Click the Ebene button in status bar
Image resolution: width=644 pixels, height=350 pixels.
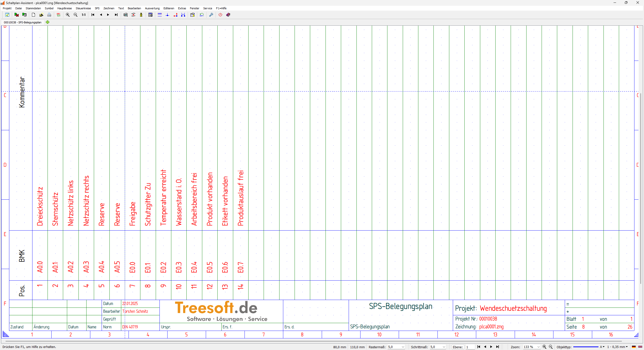[457, 347]
